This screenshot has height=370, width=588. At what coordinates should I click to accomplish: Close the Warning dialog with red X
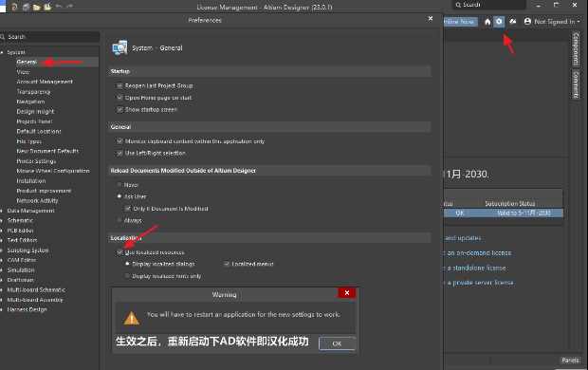tap(347, 293)
